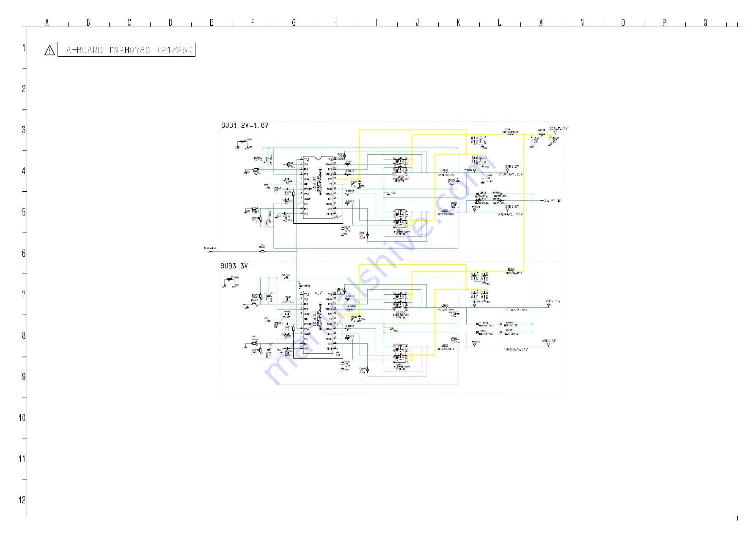The width and height of the screenshot is (756, 534).
Task: Click row number 6 in left ruler
Action: coord(24,253)
